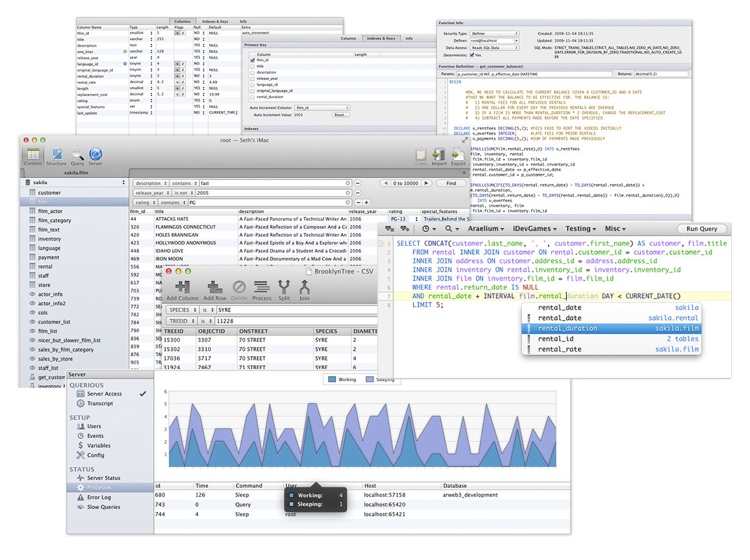The height and width of the screenshot is (560, 750).
Task: Select Slow Queries in the Server sidebar
Action: click(x=103, y=507)
